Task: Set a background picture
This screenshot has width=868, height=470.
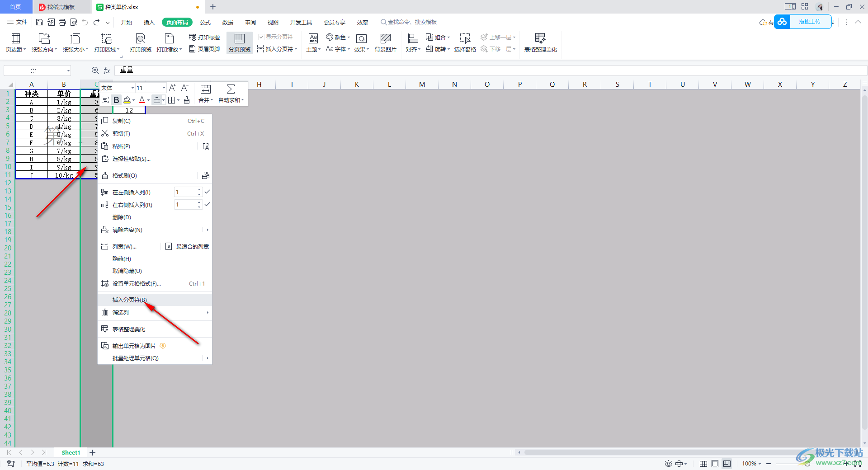Action: [385, 43]
